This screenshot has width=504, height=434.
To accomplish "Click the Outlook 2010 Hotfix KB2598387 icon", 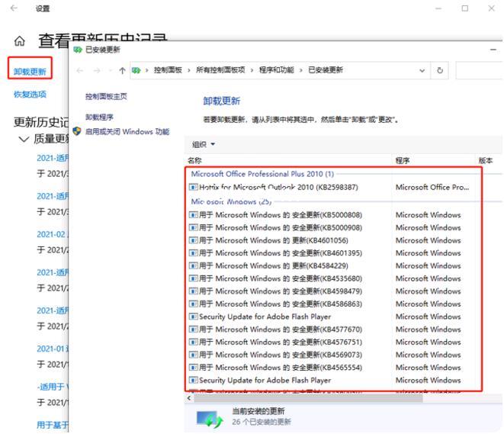I will [193, 187].
